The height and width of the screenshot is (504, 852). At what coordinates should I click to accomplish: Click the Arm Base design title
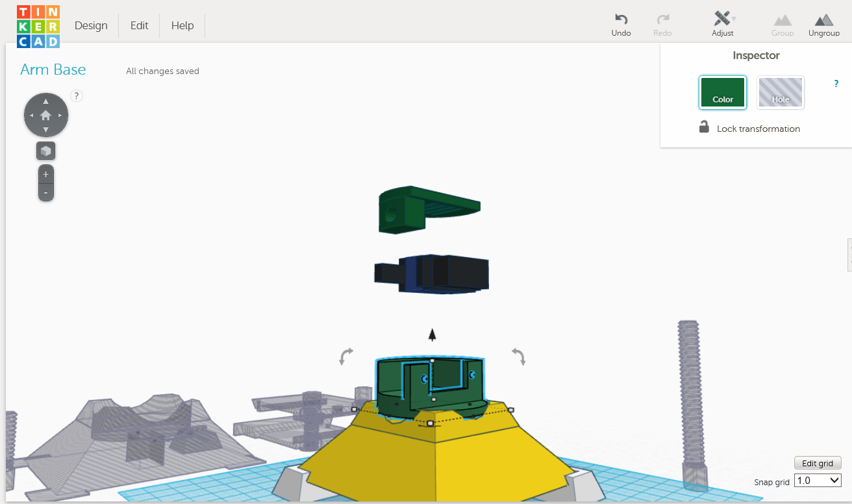[x=53, y=69]
